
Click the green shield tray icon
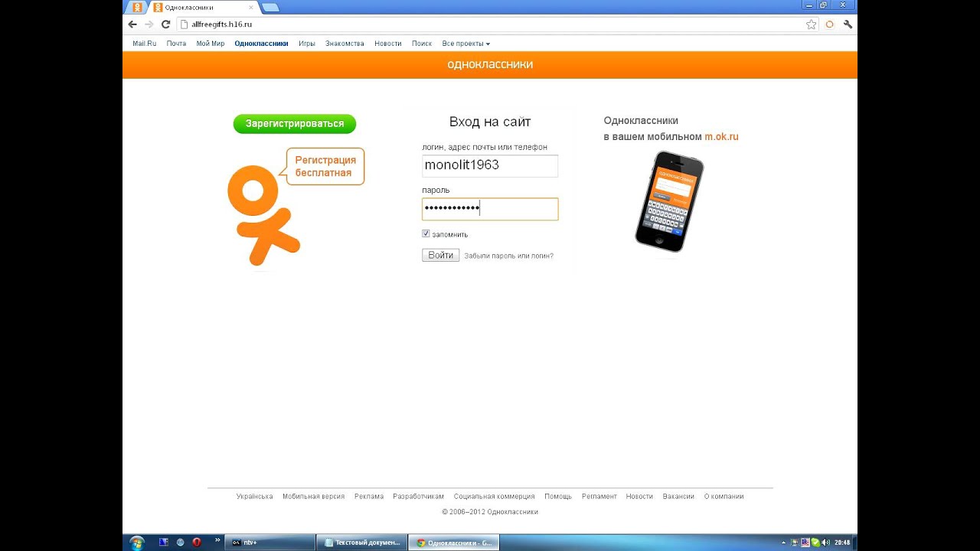click(x=815, y=543)
